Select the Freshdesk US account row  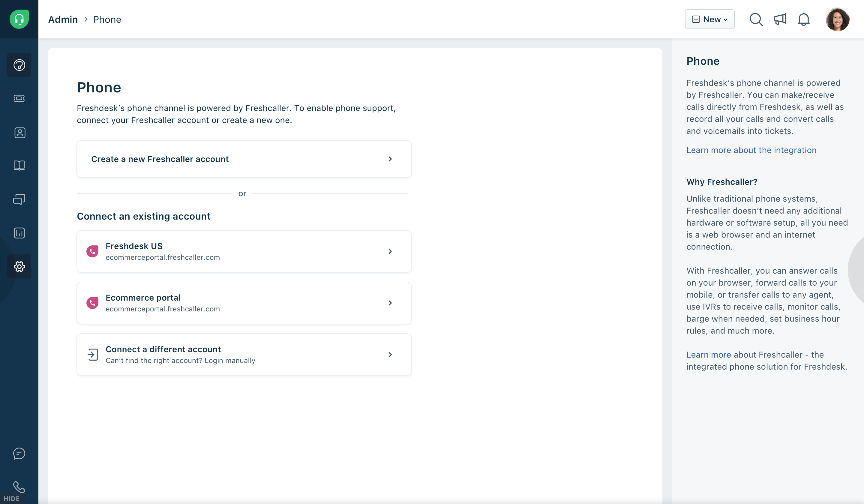[244, 251]
